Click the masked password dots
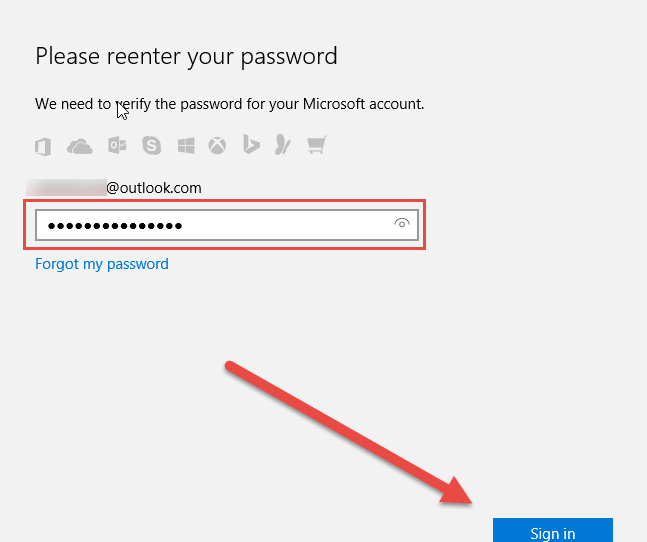The height and width of the screenshot is (542, 647). (115, 226)
